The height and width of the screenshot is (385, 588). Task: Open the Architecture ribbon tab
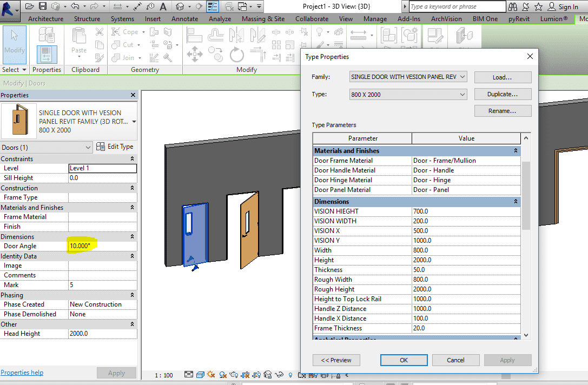pyautogui.click(x=45, y=19)
